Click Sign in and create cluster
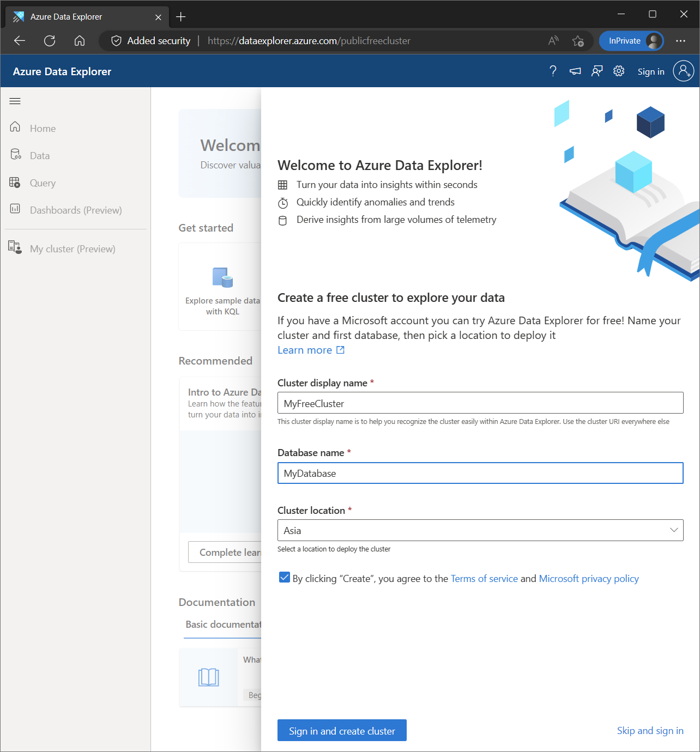 click(x=342, y=731)
